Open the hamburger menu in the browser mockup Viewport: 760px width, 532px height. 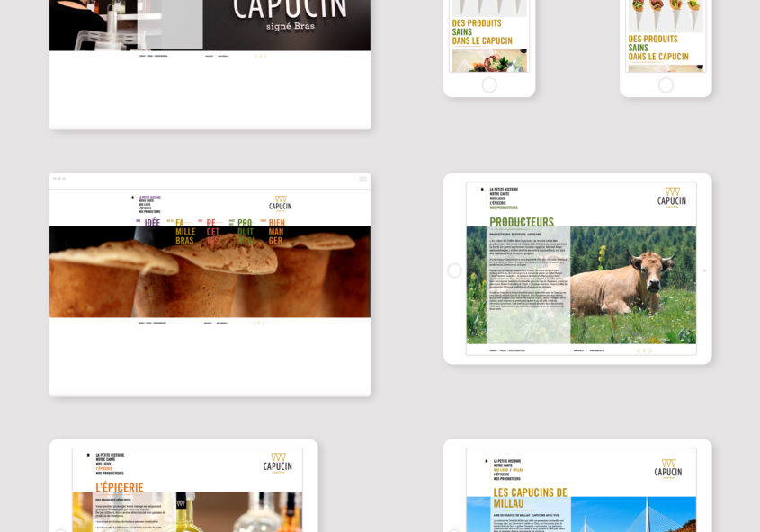tap(362, 179)
